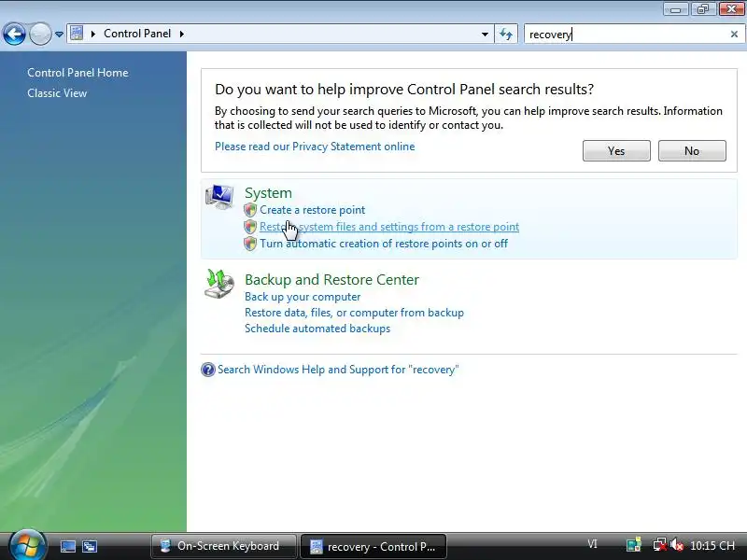Click the Back navigation arrow button
Screen dimensions: 747x560
[14, 34]
